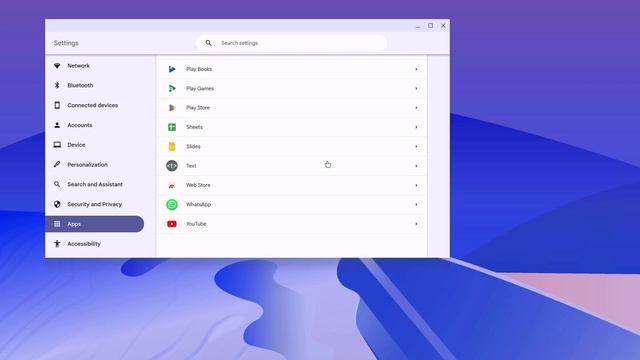
Task: Minimize the Settings window
Action: [x=418, y=26]
